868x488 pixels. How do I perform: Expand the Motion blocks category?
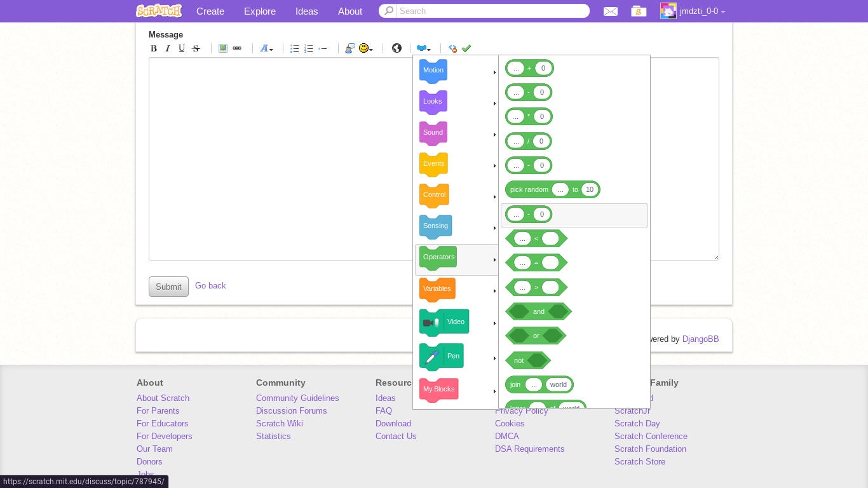[x=433, y=70]
